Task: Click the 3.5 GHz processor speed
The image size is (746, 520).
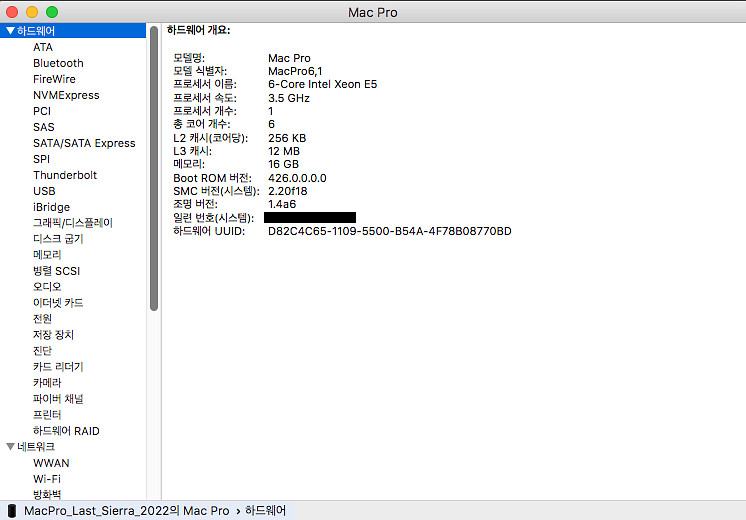Action: 289,98
